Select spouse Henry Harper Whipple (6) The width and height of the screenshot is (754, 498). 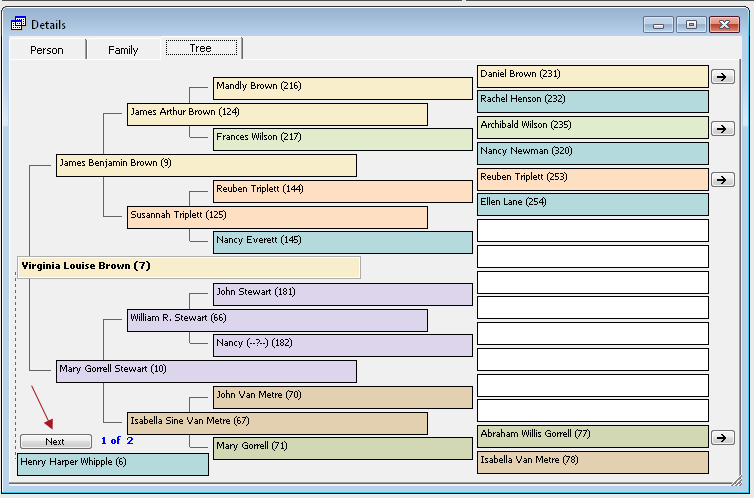pos(113,464)
